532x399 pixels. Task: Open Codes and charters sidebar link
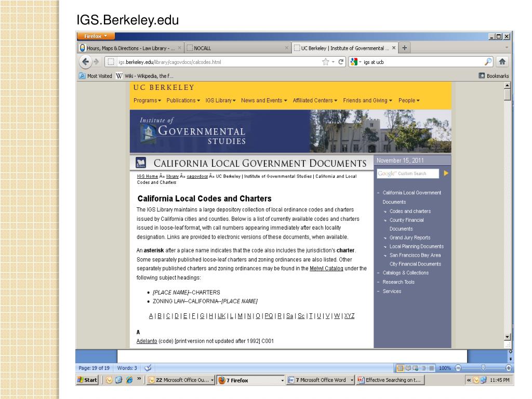pos(410,211)
